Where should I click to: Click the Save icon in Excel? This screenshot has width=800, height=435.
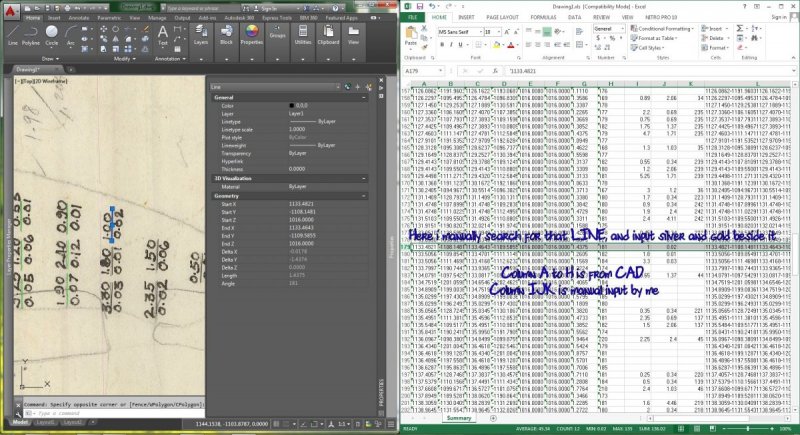click(x=419, y=7)
